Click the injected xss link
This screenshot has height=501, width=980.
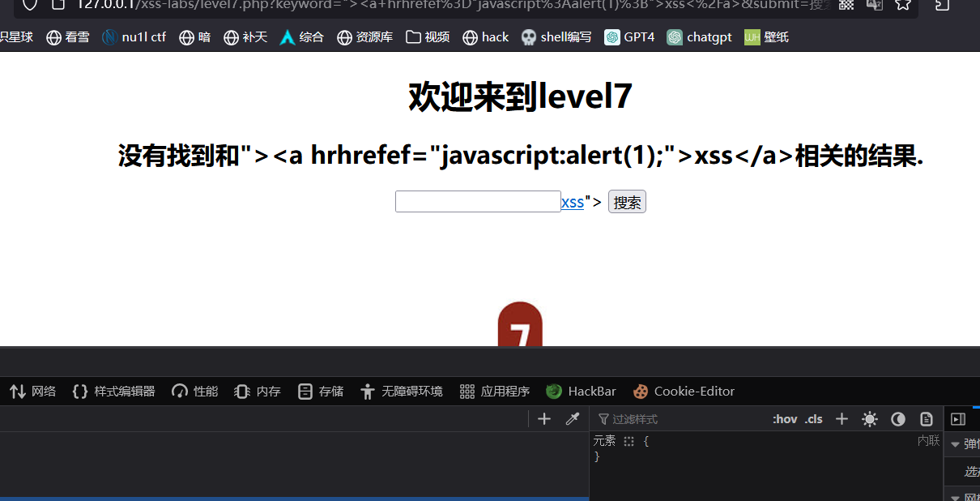[572, 203]
